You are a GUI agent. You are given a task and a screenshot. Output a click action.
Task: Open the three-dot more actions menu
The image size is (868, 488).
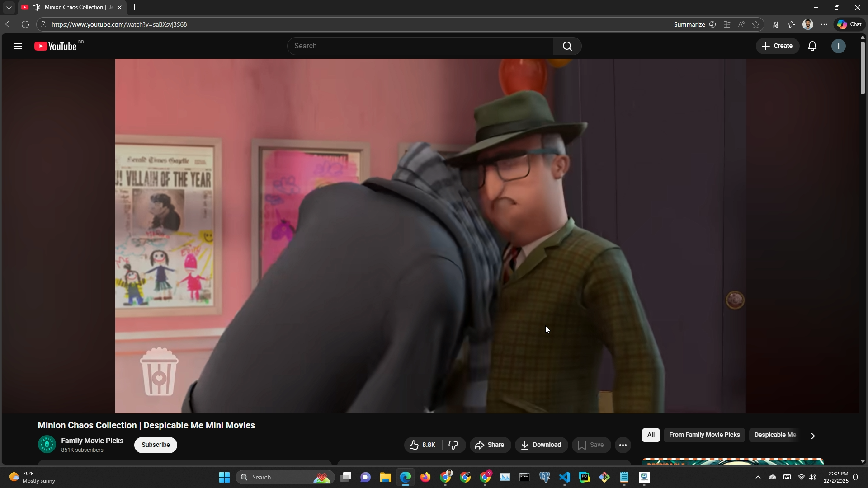623,445
